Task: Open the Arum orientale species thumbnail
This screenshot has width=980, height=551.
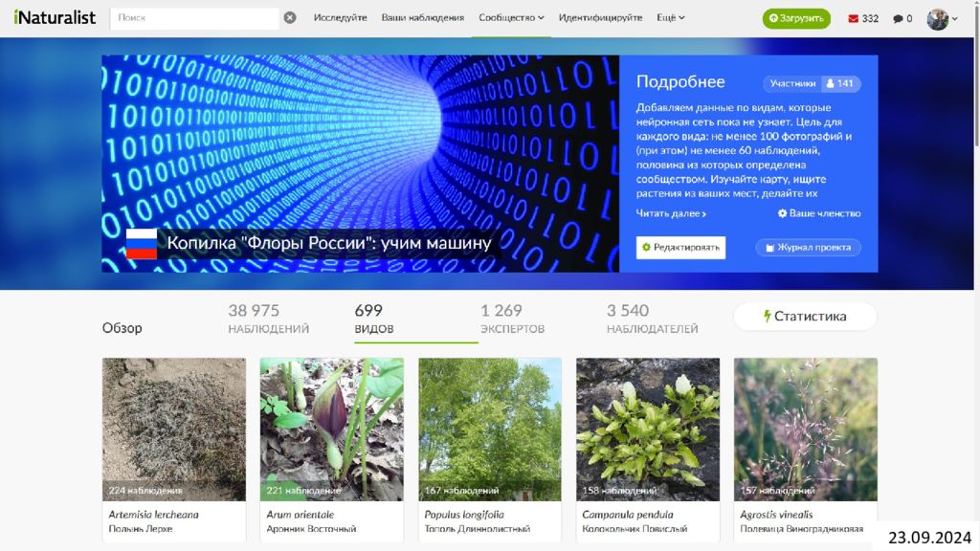Action: click(x=331, y=430)
